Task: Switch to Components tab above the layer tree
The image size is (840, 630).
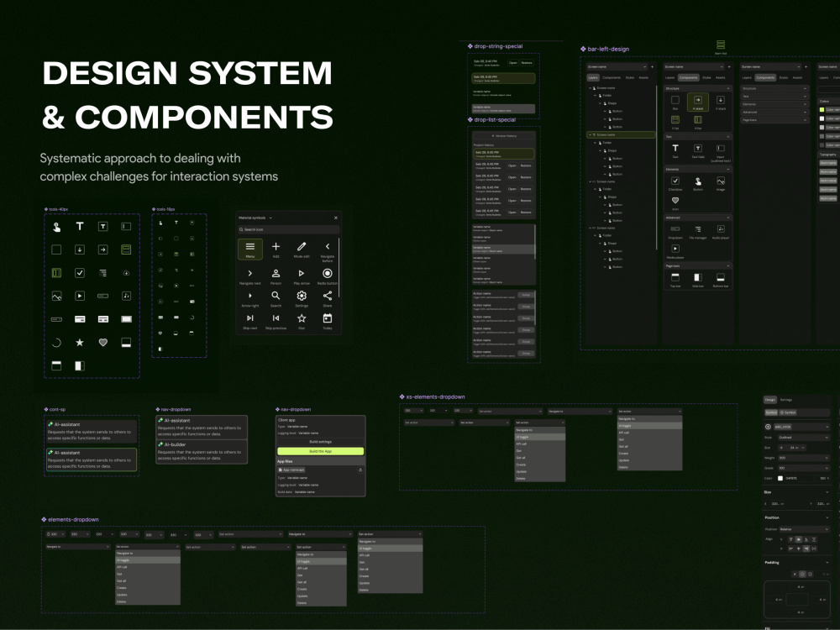Action: coord(612,77)
